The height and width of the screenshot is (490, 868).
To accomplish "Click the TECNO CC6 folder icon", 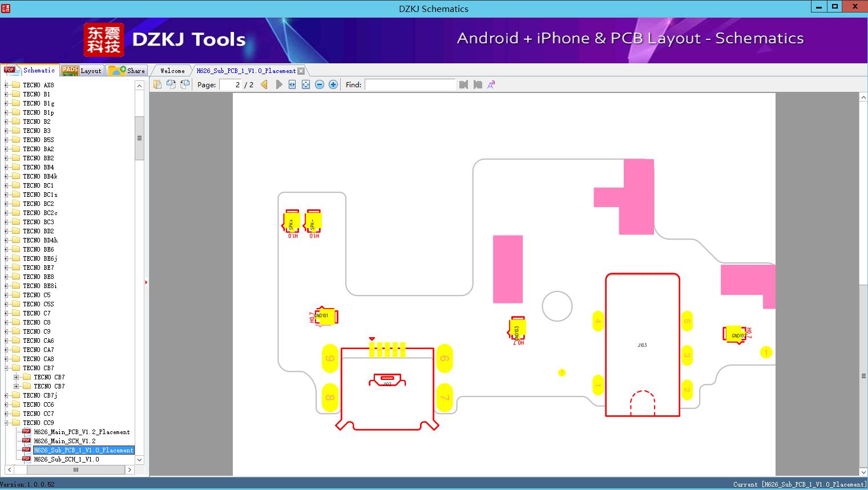I will click(x=16, y=404).
